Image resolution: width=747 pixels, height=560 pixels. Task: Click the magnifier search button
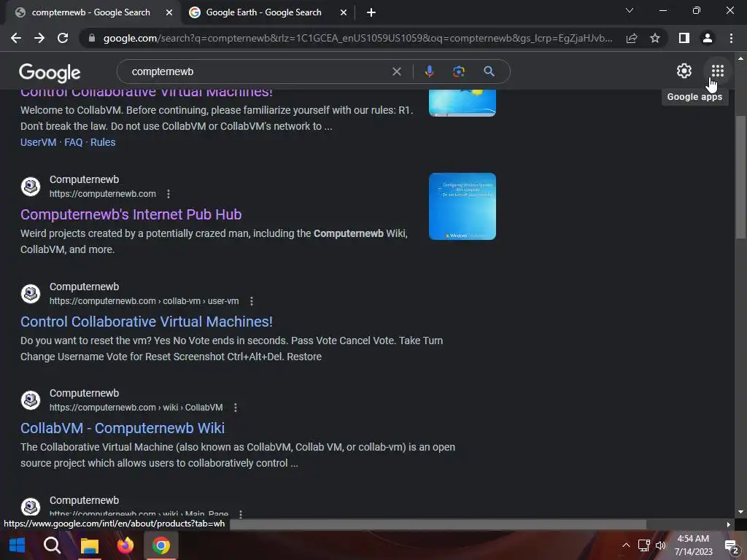[489, 71]
